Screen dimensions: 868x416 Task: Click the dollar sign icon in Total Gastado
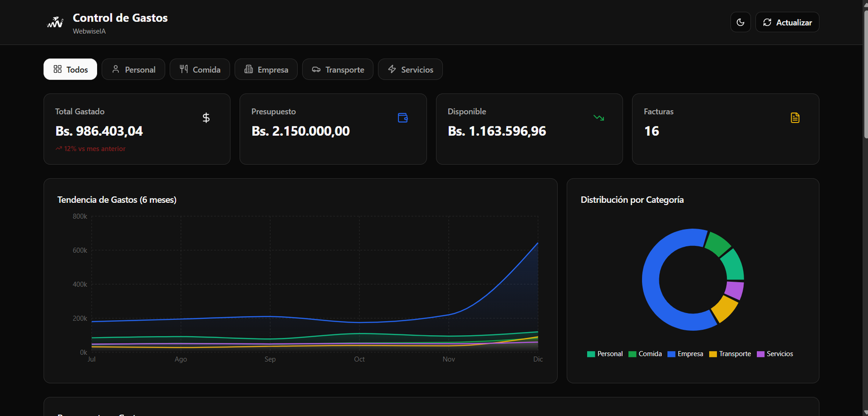(x=206, y=118)
